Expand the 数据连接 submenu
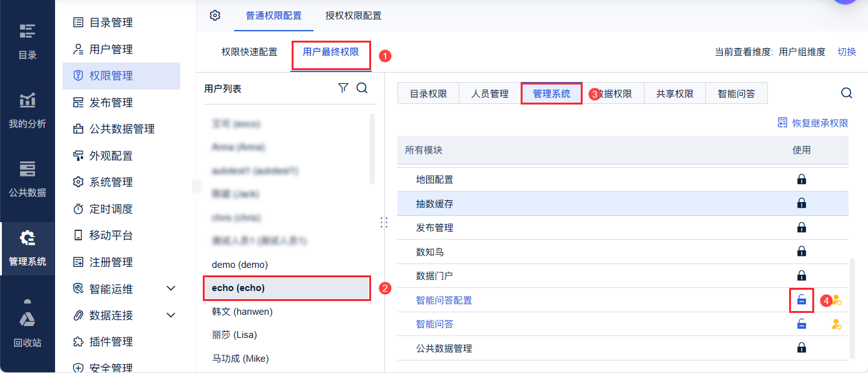The height and width of the screenshot is (373, 868). 171,315
